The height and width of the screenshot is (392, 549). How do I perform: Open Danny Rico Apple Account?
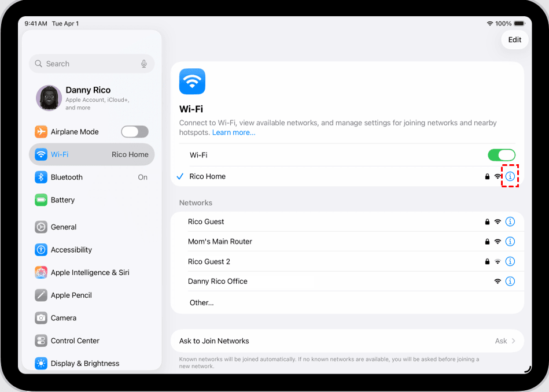[x=92, y=98]
